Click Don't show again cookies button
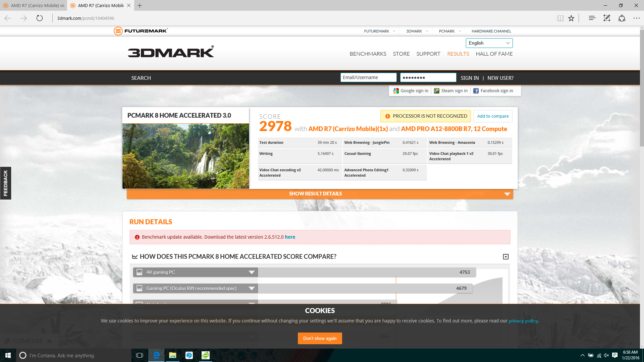Image resolution: width=644 pixels, height=362 pixels. 320,338
